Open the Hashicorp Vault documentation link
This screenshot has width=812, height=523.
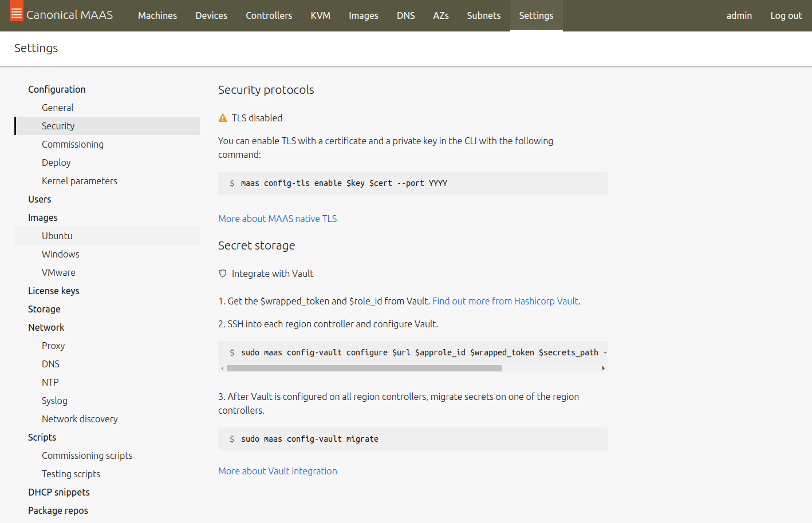coord(505,301)
